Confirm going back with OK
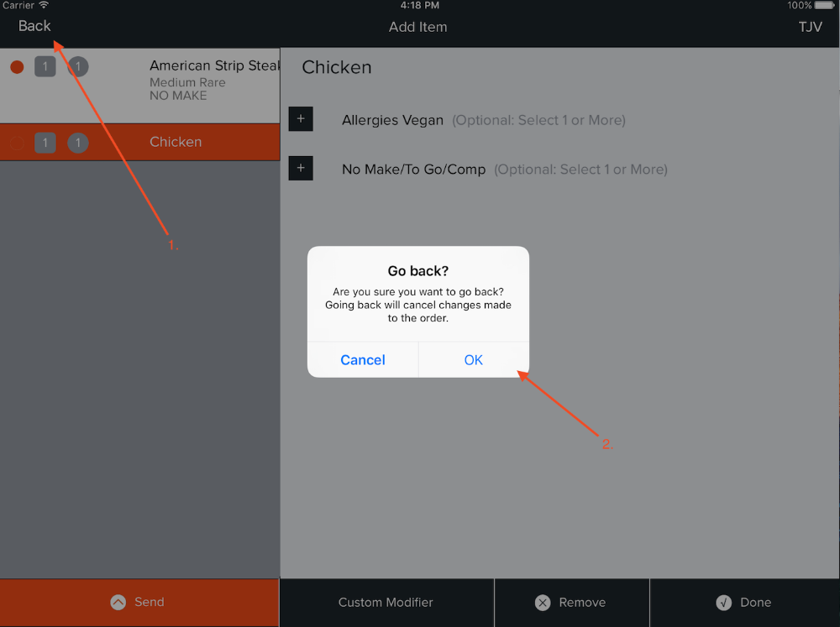This screenshot has height=627, width=840. (474, 360)
